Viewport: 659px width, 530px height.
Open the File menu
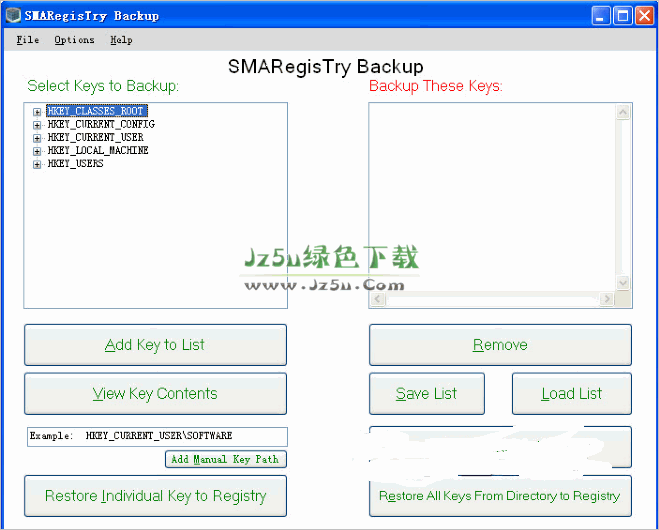(28, 40)
